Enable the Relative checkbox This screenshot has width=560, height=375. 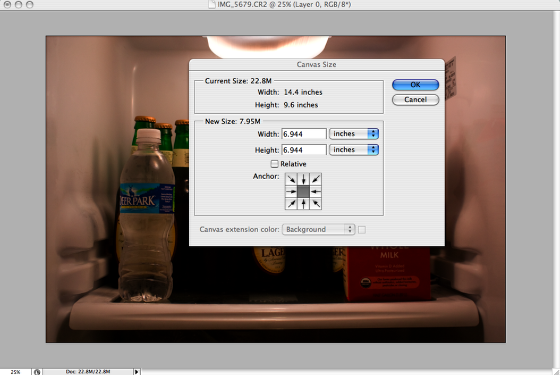(x=274, y=164)
